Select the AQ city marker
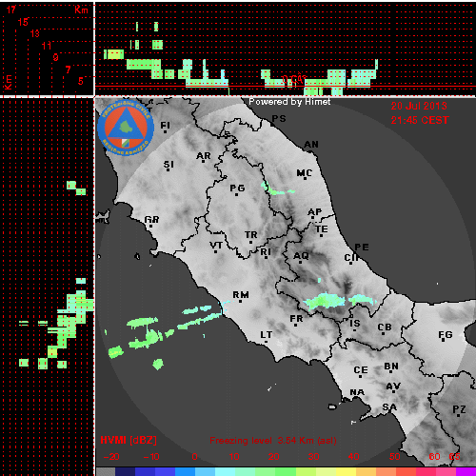The image size is (476, 476). (x=301, y=262)
